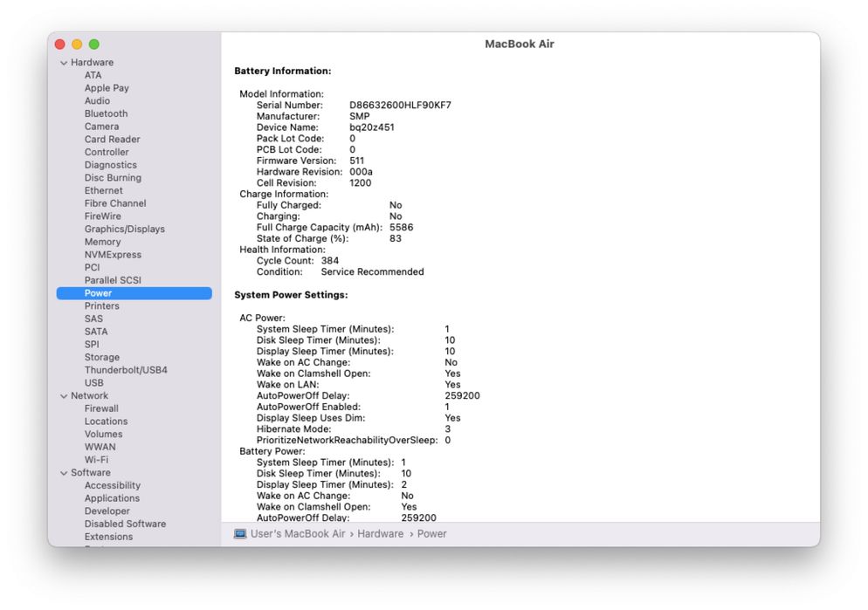Image resolution: width=868 pixels, height=610 pixels.
Task: Click Hardware in the path bar
Action: click(381, 534)
